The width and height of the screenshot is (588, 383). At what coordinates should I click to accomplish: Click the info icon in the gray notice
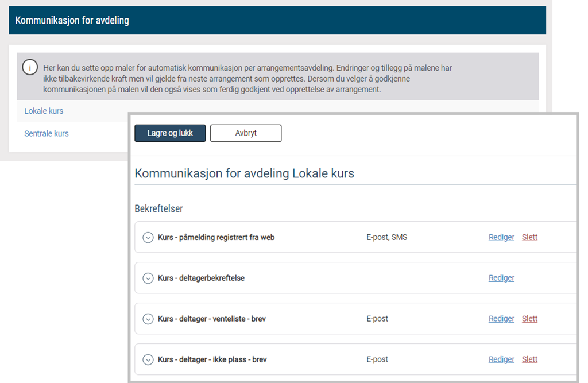pyautogui.click(x=30, y=68)
